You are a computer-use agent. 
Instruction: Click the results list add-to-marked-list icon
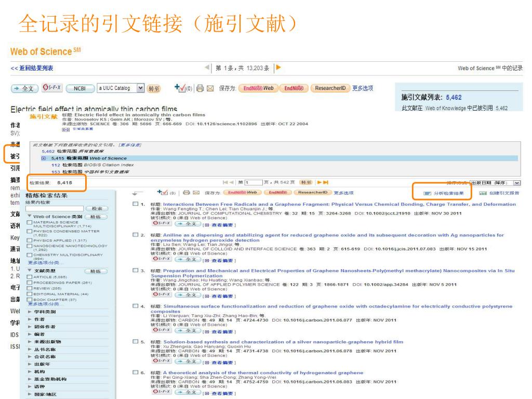coord(162,192)
